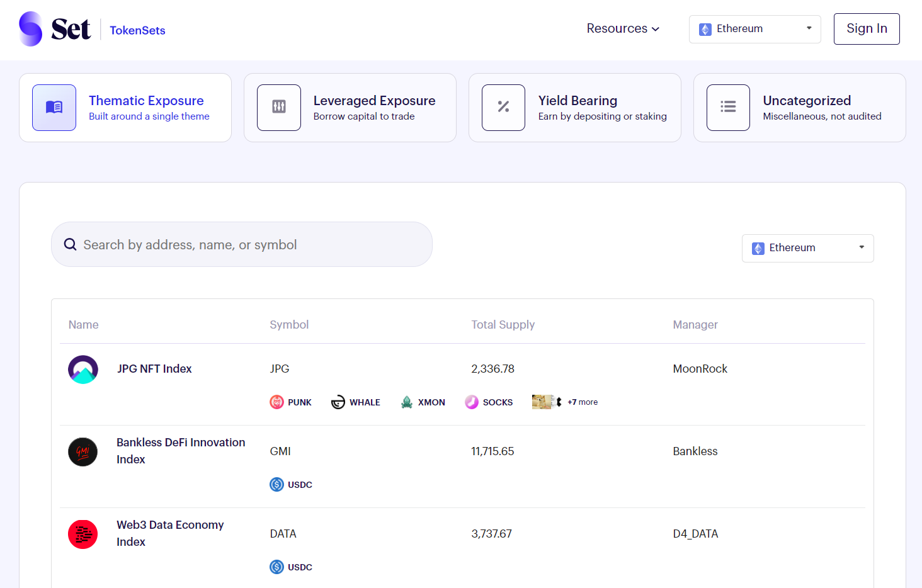Select the Yield Bearing percent icon
The height and width of the screenshot is (588, 922).
[x=503, y=108]
